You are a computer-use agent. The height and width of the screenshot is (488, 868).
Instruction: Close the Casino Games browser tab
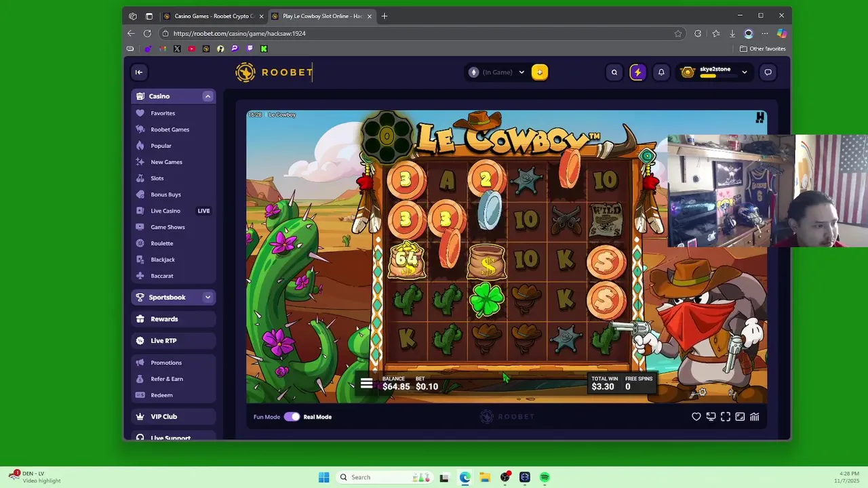coord(261,16)
